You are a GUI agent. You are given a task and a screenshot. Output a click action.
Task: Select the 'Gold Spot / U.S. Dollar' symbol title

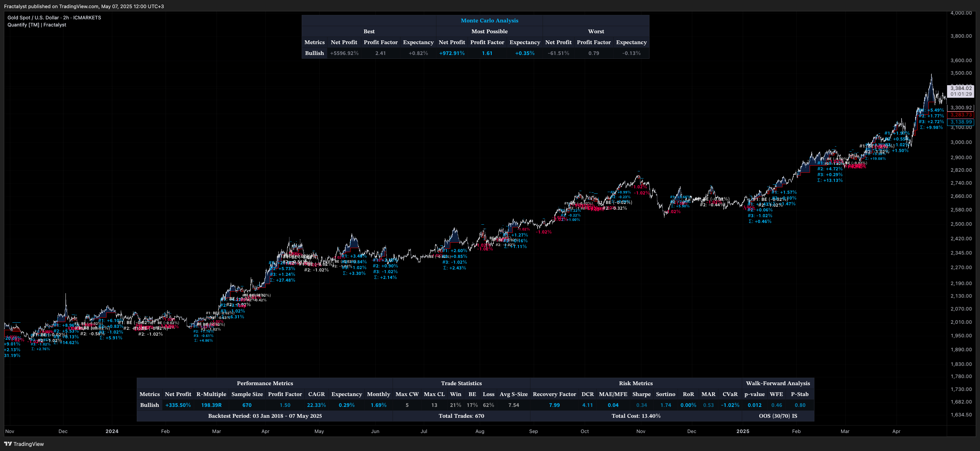33,18
